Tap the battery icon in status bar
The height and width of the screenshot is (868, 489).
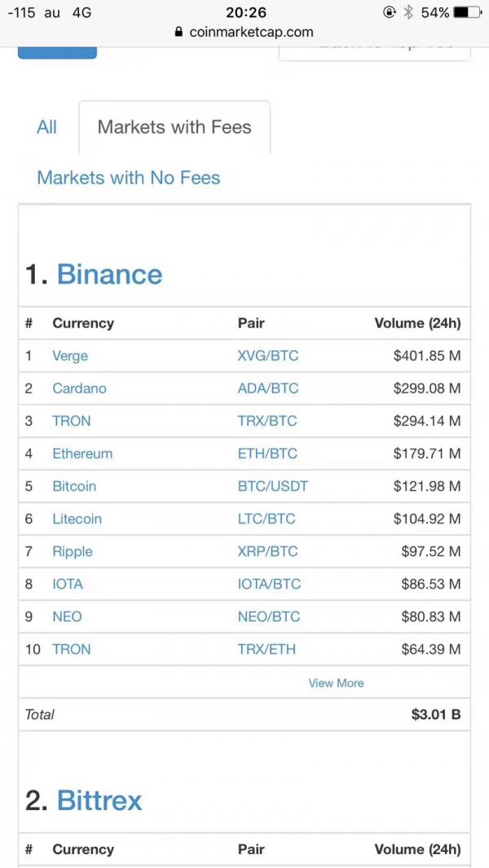(467, 12)
